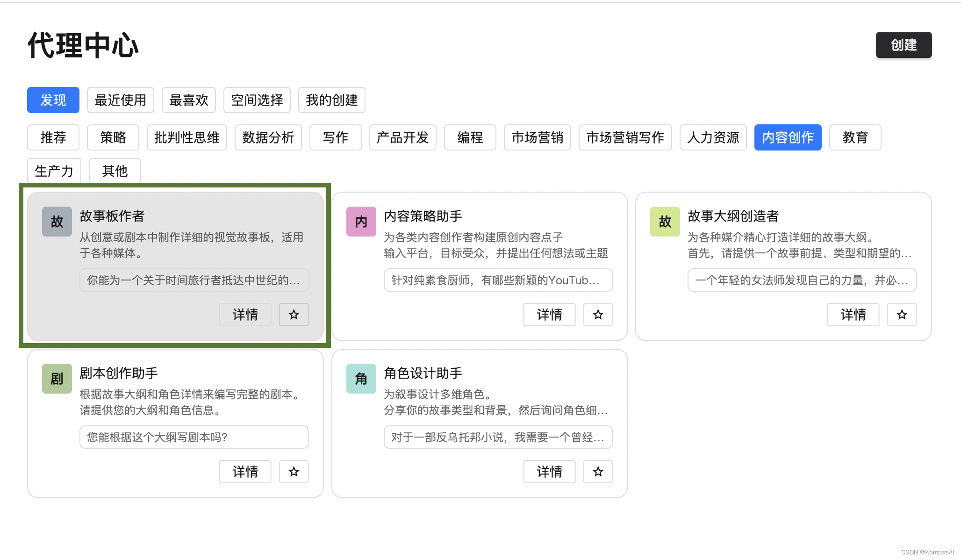Select the 数据分析 category filter
This screenshot has width=961, height=560.
pos(268,137)
